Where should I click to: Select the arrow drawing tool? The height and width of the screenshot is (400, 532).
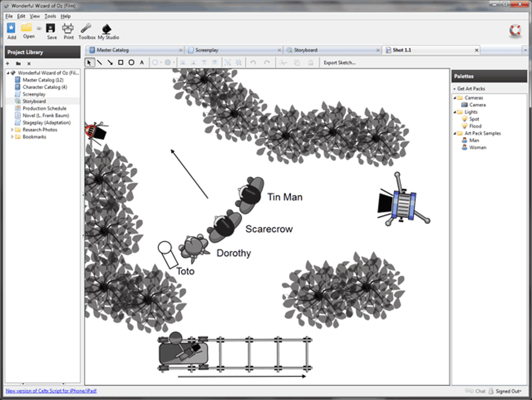[110, 63]
